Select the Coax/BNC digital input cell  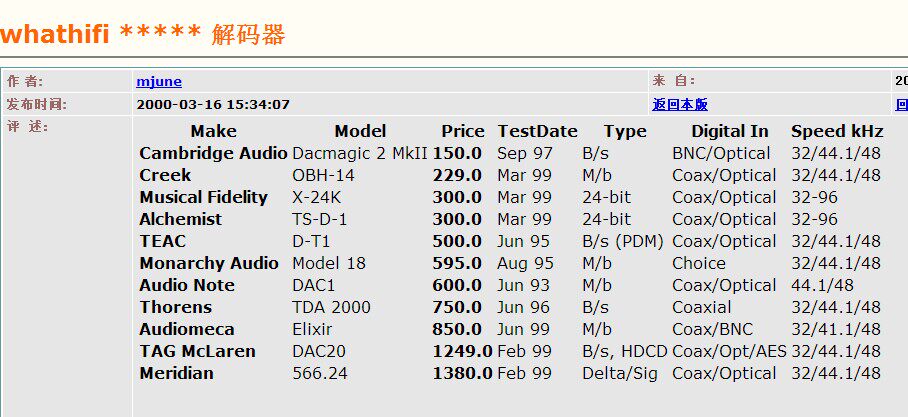click(712, 330)
